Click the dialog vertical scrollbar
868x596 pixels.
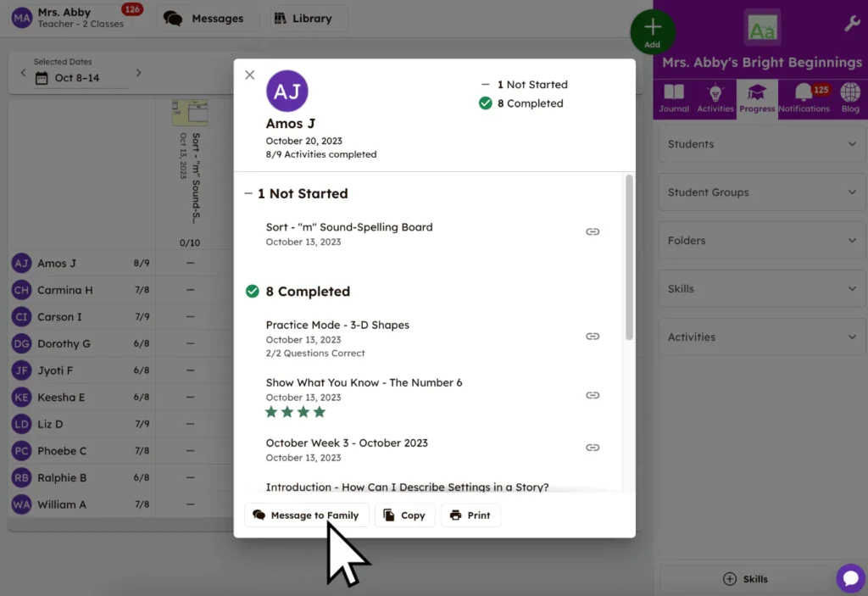tap(629, 258)
